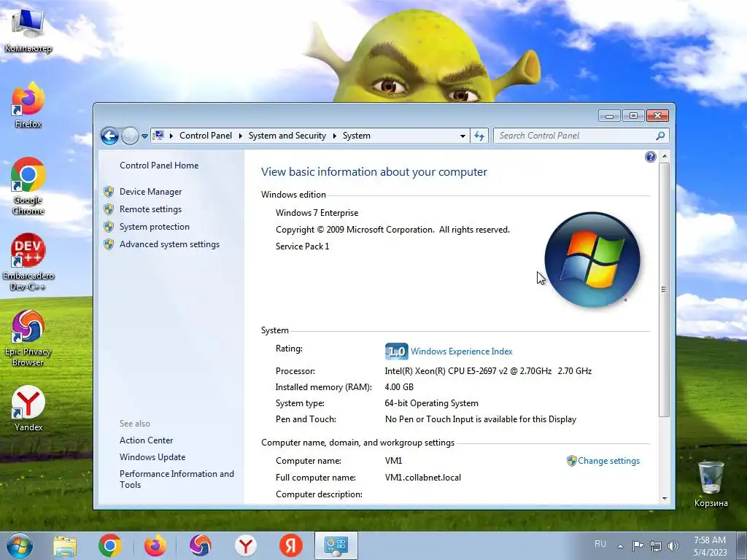Image resolution: width=747 pixels, height=560 pixels.
Task: Click the Control Panel breadcrumb
Action: (206, 136)
